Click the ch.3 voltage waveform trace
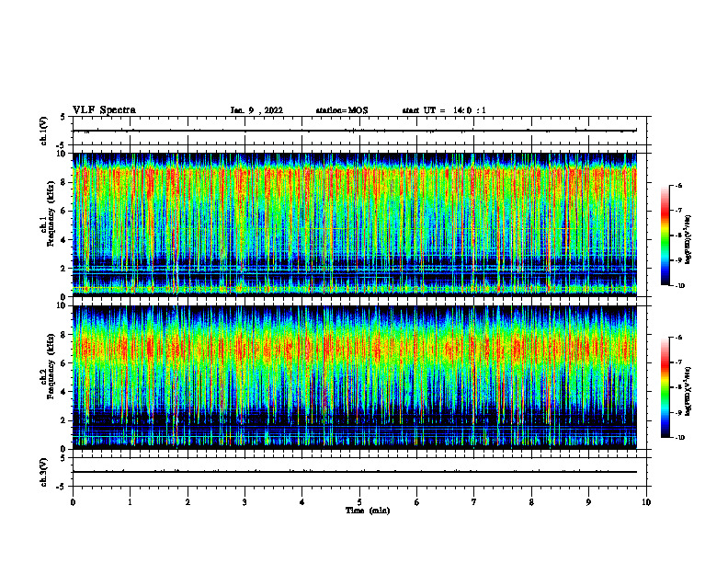 click(355, 472)
